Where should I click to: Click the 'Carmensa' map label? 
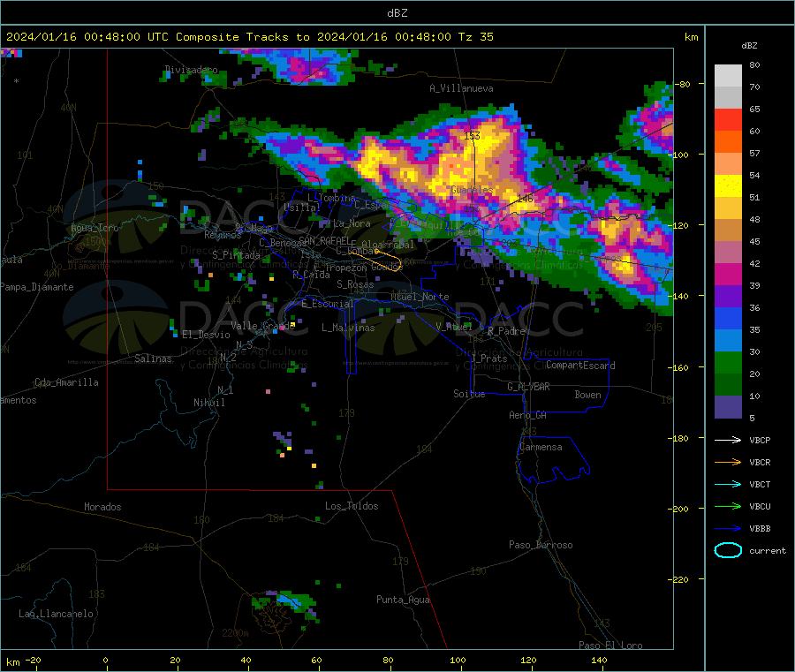coord(541,447)
